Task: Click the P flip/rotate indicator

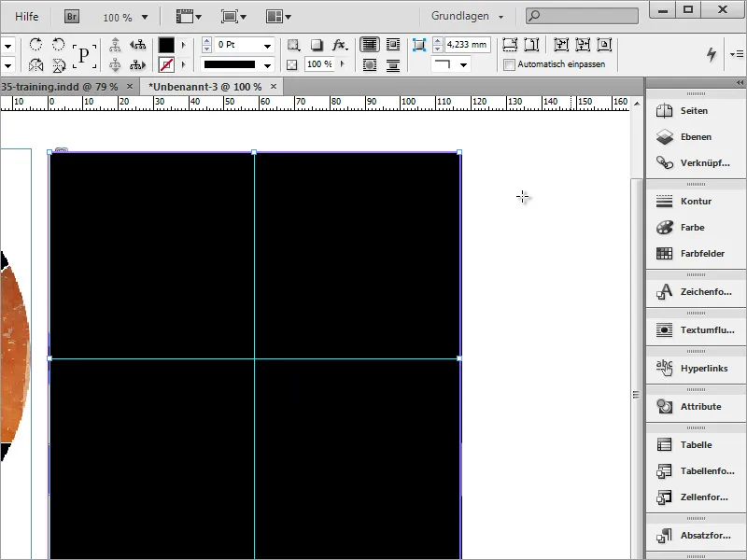Action: [84, 55]
